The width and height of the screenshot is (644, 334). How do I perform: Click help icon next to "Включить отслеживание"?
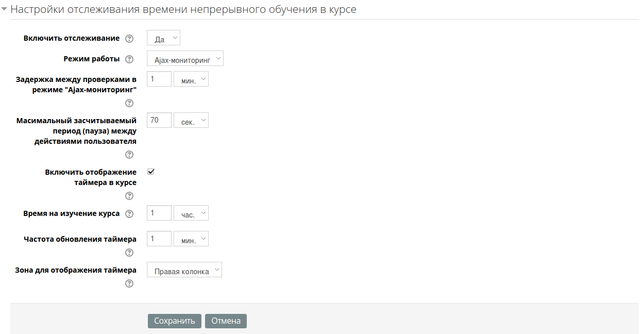[129, 39]
